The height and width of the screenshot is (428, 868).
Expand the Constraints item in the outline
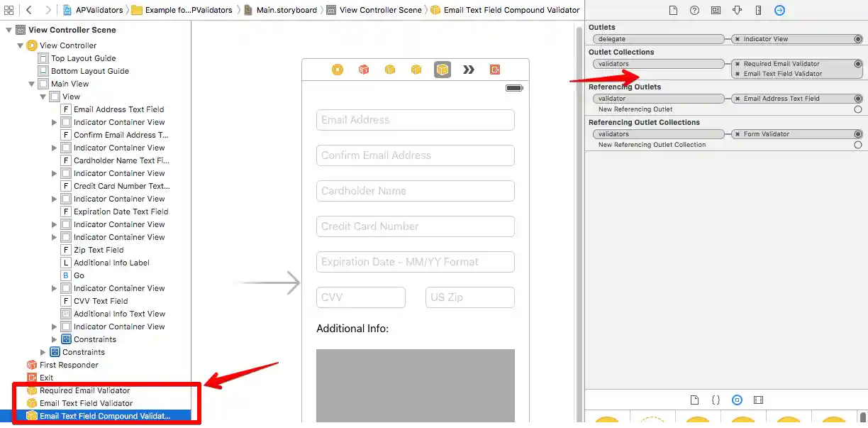[43, 352]
